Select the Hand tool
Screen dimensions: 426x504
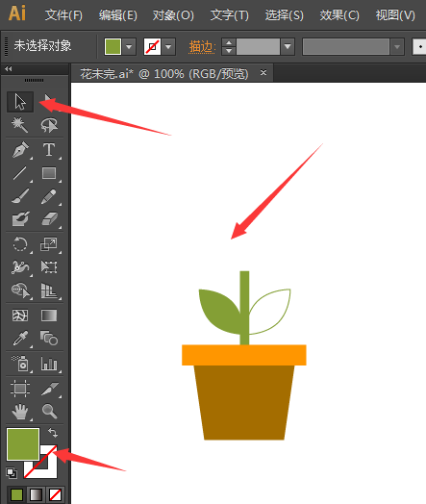[20, 412]
